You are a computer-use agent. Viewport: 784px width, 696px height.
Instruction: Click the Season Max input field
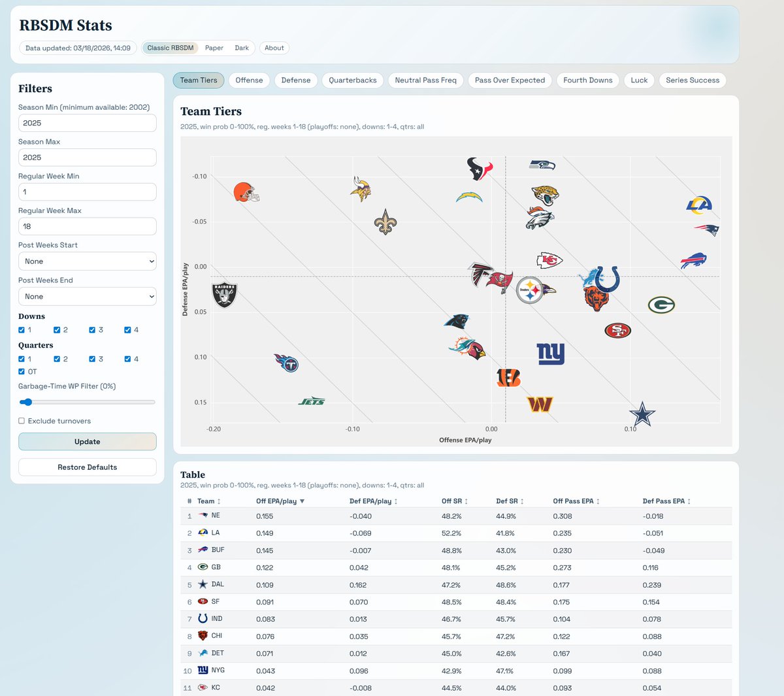pos(88,157)
